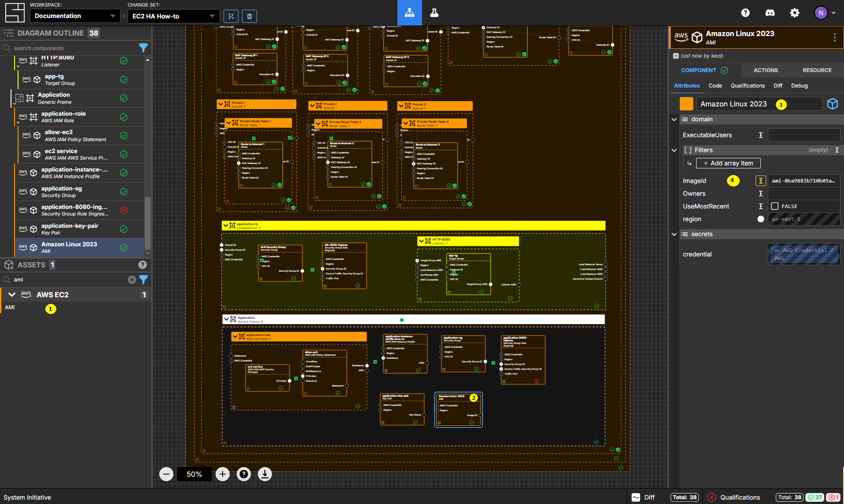Download the diagram image icon
The width and height of the screenshot is (844, 504).
click(265, 474)
